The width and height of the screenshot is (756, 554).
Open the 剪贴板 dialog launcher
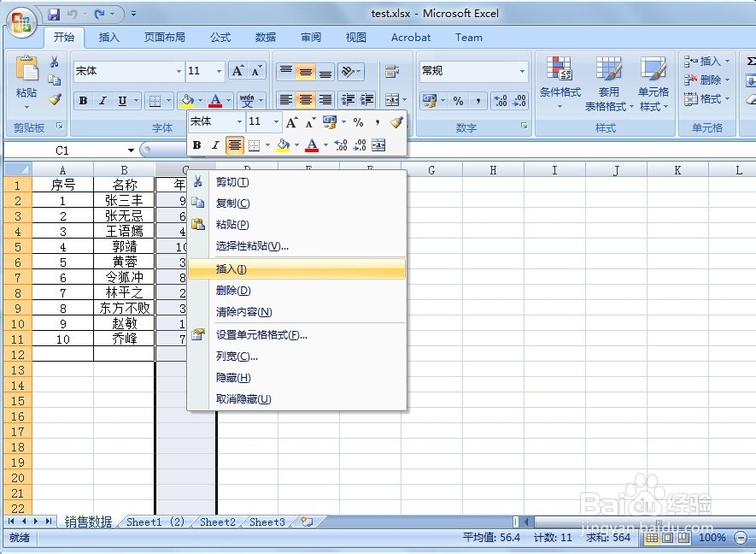(x=60, y=127)
